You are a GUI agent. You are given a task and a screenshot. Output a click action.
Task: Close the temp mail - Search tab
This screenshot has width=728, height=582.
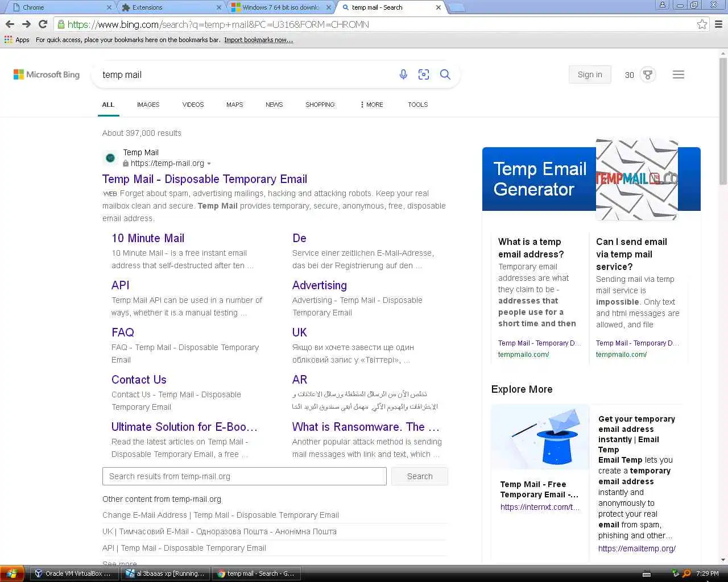pyautogui.click(x=438, y=7)
